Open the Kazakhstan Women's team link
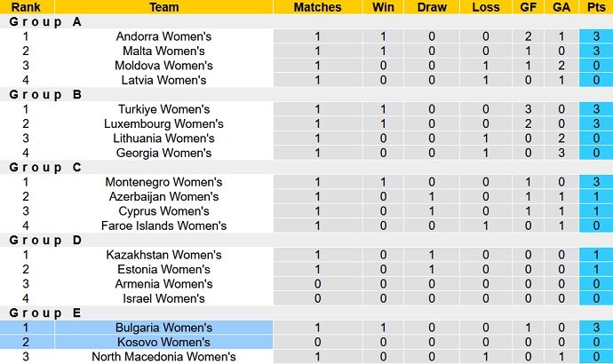The height and width of the screenshot is (364, 613). 163,255
